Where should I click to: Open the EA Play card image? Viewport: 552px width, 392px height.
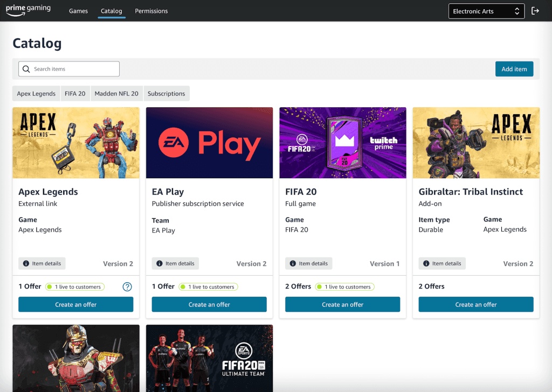pos(210,143)
